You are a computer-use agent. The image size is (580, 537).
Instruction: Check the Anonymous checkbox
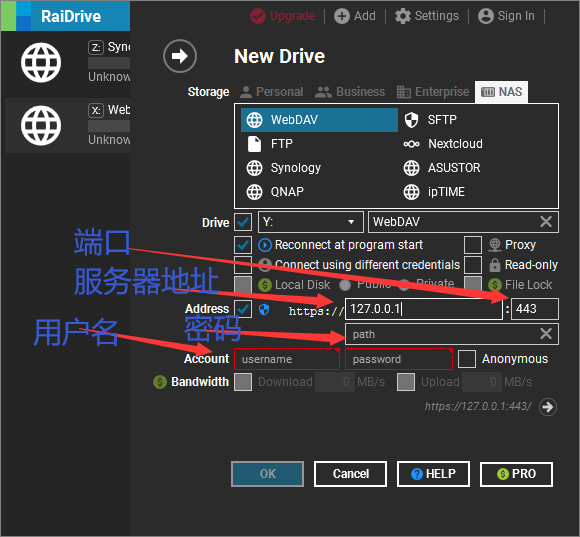point(467,359)
